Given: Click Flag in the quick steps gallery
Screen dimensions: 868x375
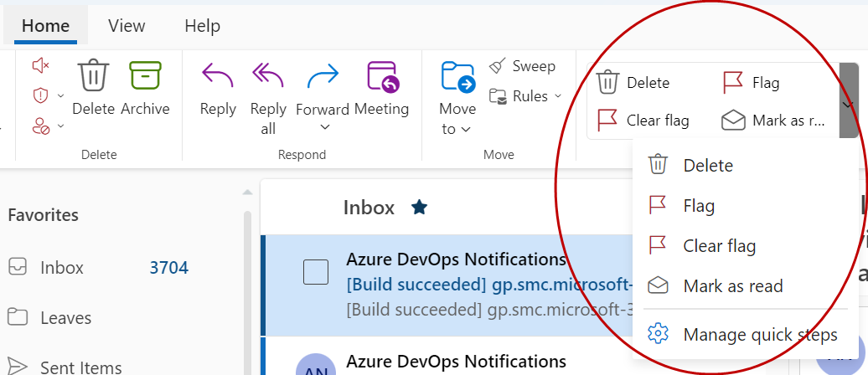Looking at the screenshot, I should pos(752,83).
